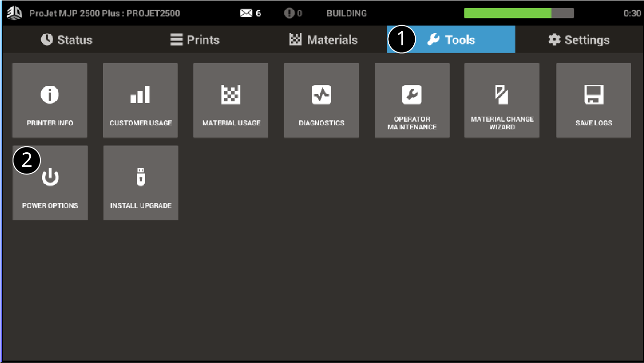
Task: Open Operator Maintenance wrench tile
Action: (x=412, y=101)
